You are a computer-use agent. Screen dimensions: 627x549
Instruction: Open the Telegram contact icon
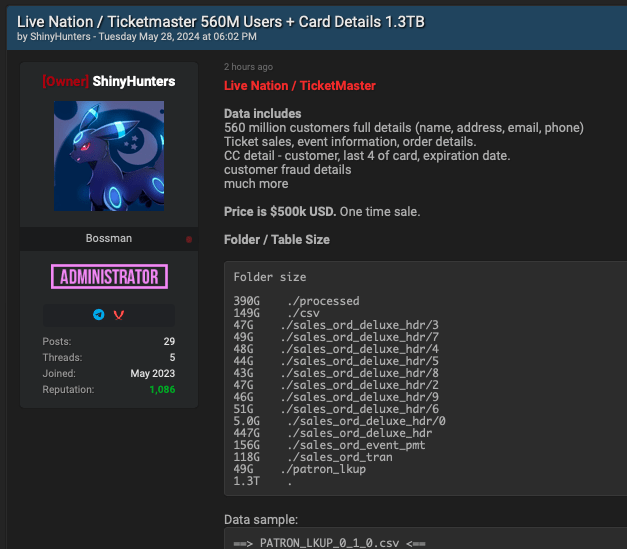pyautogui.click(x=99, y=315)
